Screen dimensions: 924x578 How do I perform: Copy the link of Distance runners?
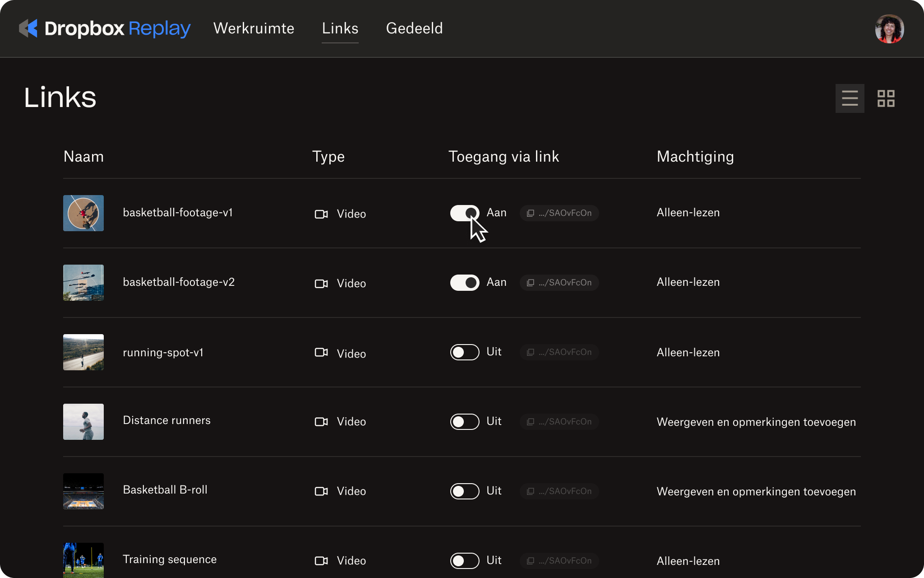point(559,422)
